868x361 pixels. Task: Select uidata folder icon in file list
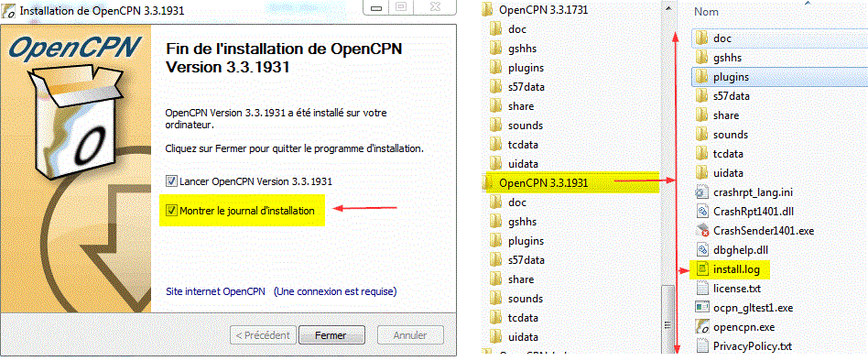coord(702,173)
